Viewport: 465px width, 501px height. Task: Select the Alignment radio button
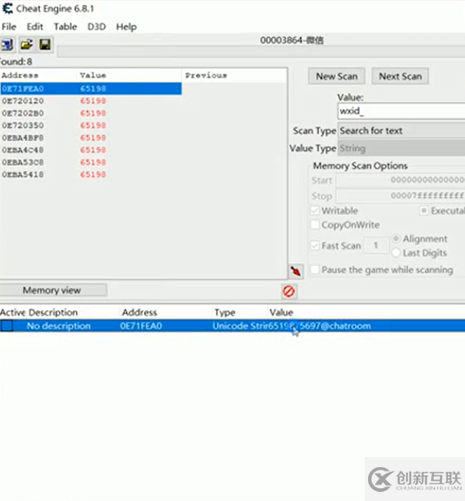click(x=396, y=239)
